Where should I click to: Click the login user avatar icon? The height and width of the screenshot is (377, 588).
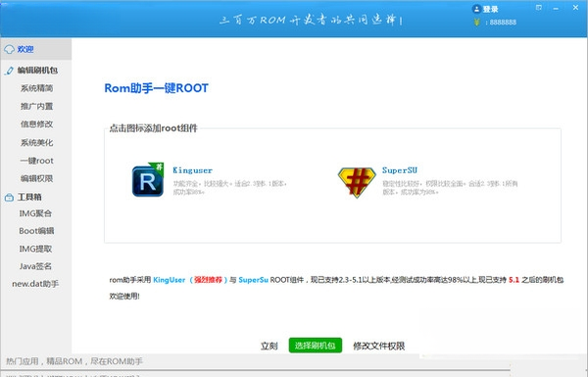[x=476, y=9]
